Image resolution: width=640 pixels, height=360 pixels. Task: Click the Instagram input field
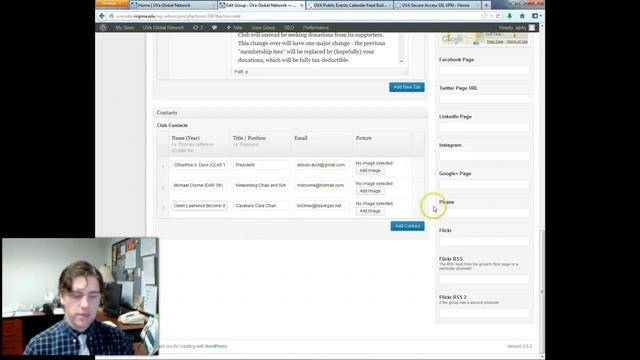click(x=484, y=156)
